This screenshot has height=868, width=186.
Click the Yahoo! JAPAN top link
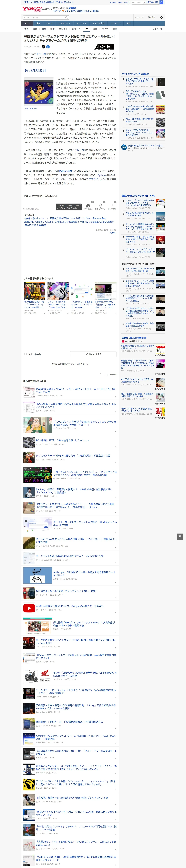pos(116,2)
